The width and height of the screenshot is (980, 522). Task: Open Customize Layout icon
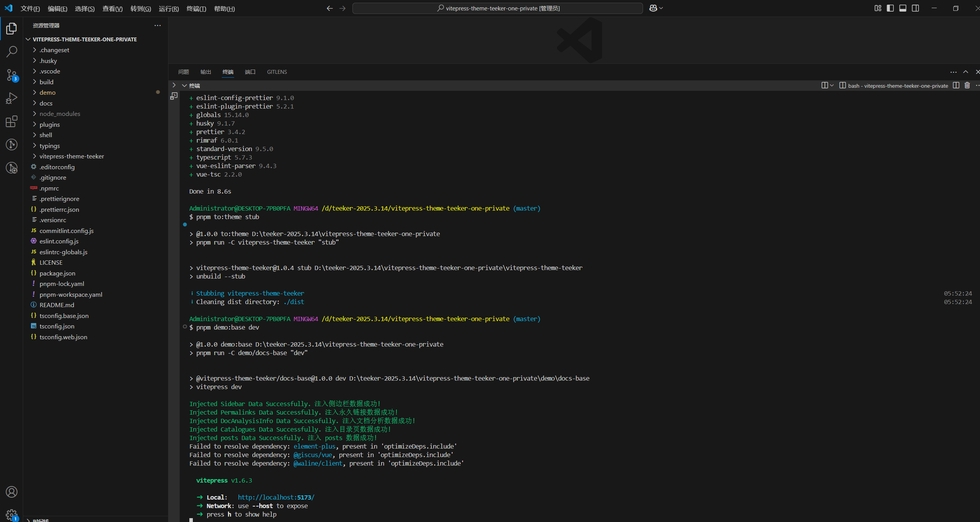[x=878, y=8]
